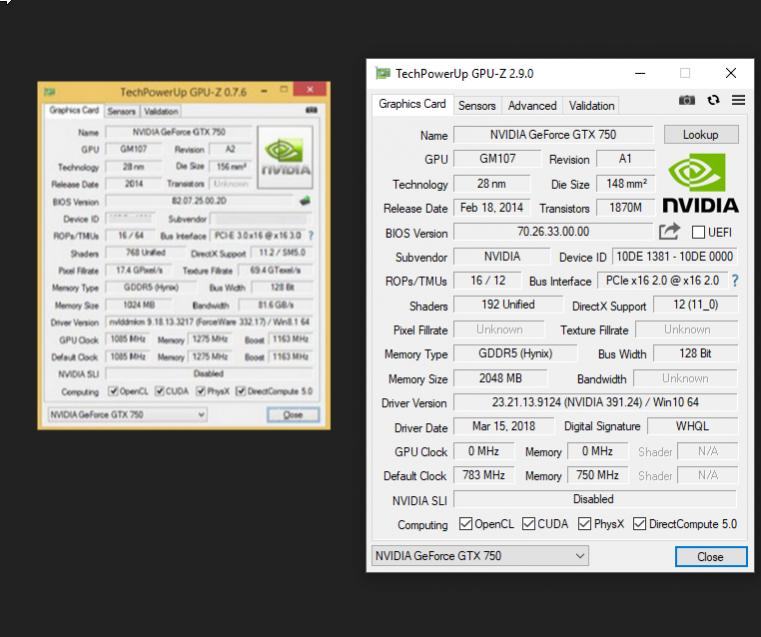
Task: Toggle the UEFI checkbox
Action: click(x=698, y=232)
